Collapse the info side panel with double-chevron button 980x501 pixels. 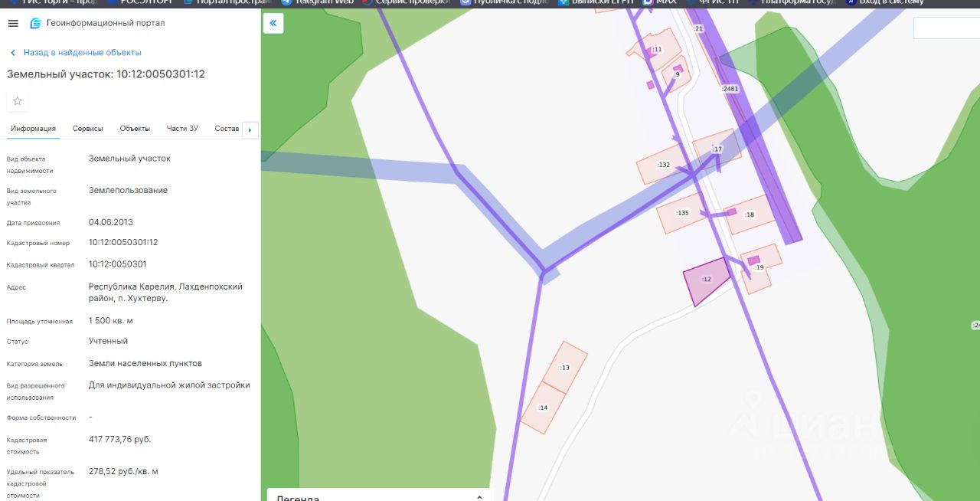[x=273, y=24]
